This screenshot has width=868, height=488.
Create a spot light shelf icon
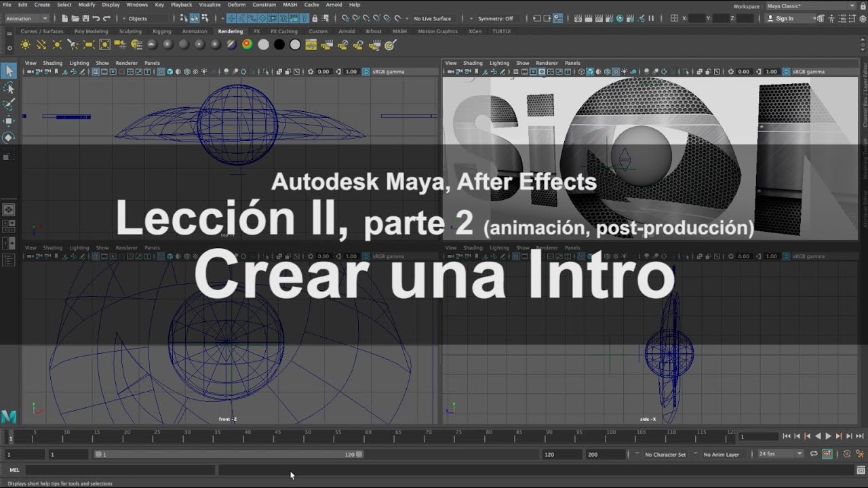pyautogui.click(x=73, y=45)
